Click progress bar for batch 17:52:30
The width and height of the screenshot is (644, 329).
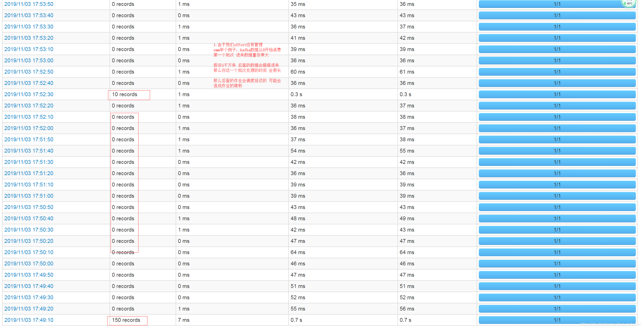(x=557, y=94)
